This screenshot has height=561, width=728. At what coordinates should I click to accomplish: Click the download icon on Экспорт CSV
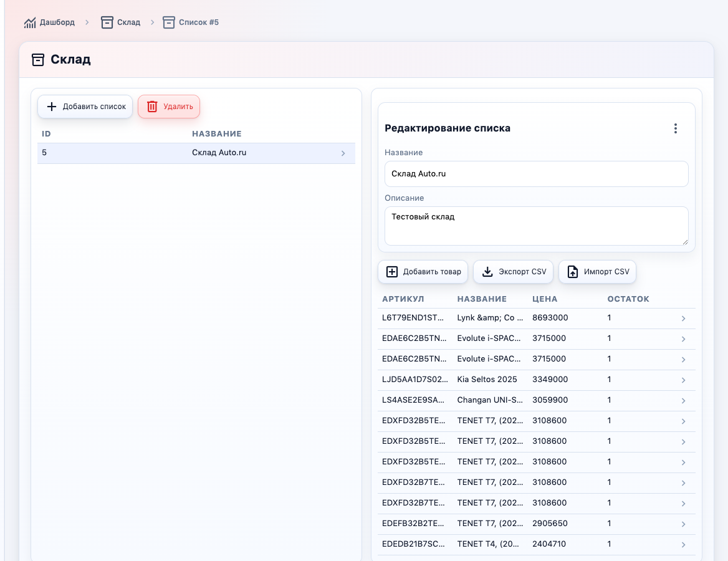point(487,272)
